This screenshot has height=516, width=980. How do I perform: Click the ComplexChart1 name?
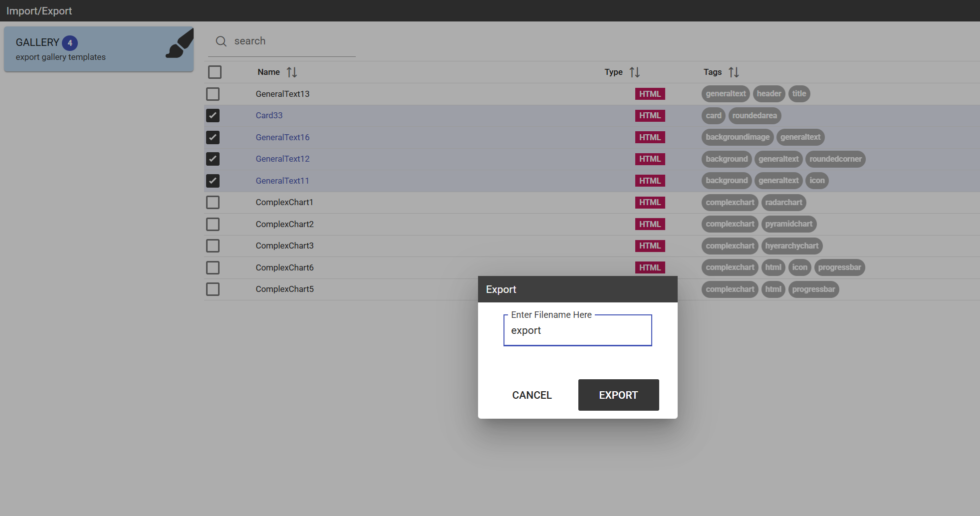click(284, 203)
